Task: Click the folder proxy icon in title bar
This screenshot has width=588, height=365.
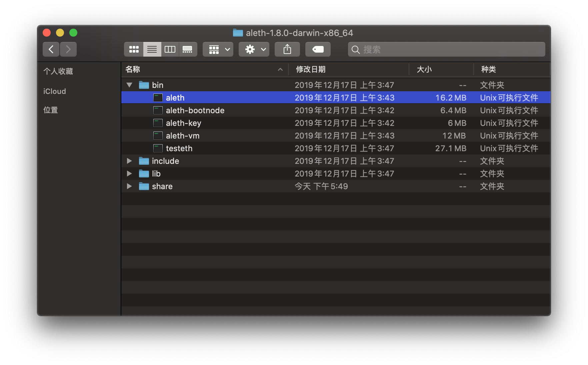Action: coord(238,33)
